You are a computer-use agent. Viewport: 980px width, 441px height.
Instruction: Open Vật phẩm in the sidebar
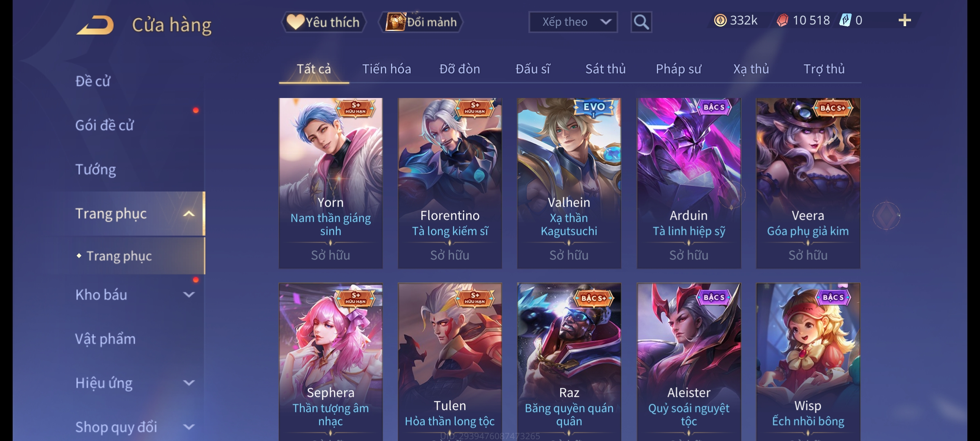(105, 339)
